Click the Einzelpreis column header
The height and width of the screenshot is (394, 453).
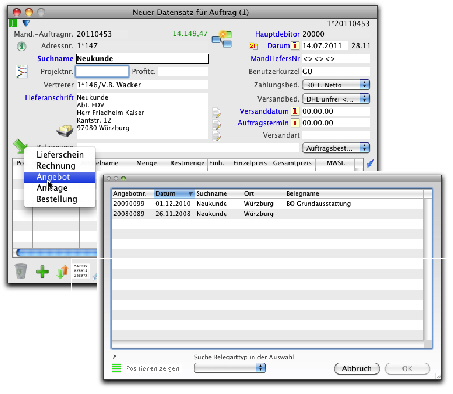[250, 163]
